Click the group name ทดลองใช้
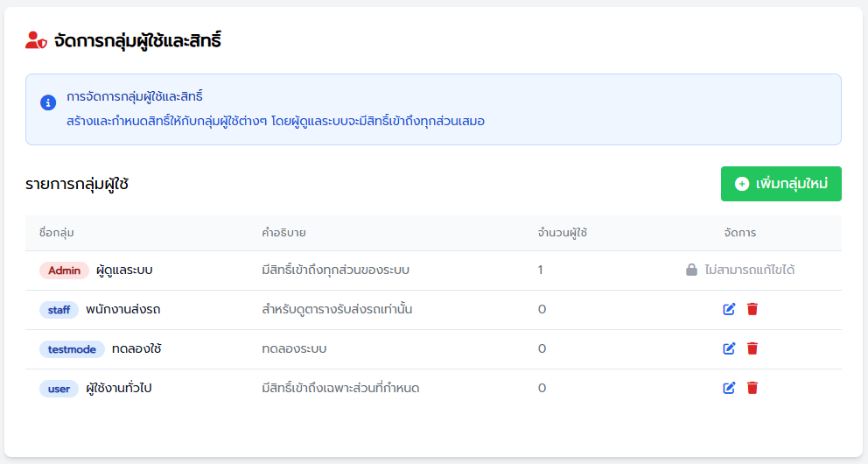The height and width of the screenshot is (464, 868). (x=136, y=348)
